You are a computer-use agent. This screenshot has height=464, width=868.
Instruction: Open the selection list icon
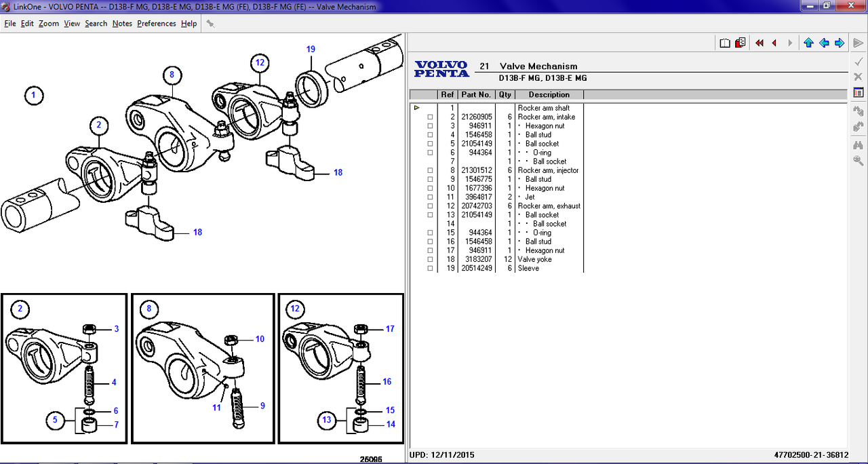tap(858, 92)
